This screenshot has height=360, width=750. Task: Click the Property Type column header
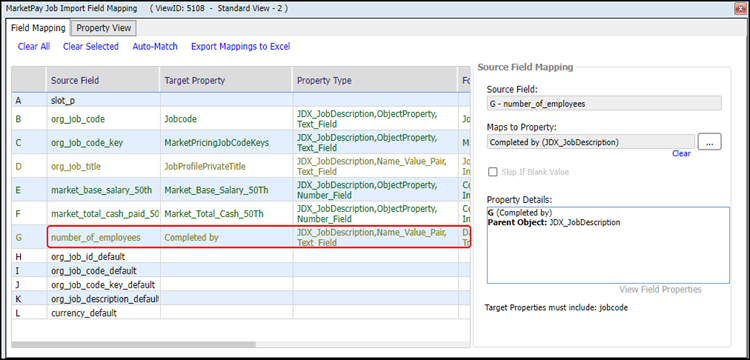pos(375,80)
